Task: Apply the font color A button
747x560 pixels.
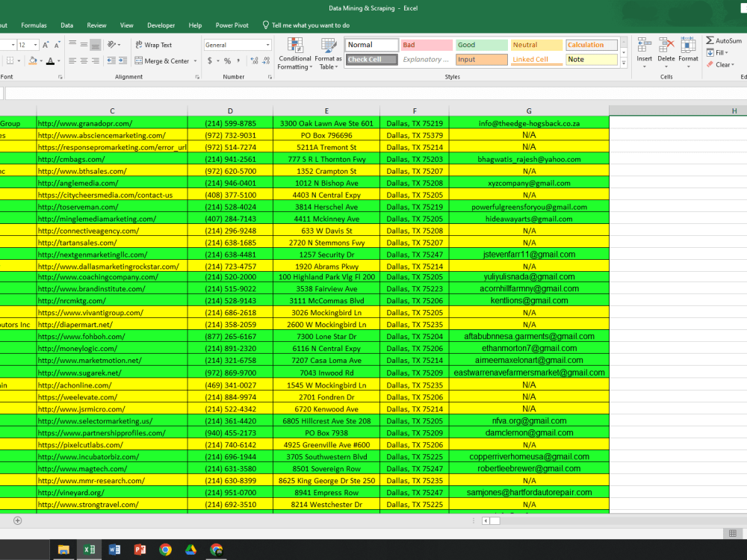Action: point(50,61)
